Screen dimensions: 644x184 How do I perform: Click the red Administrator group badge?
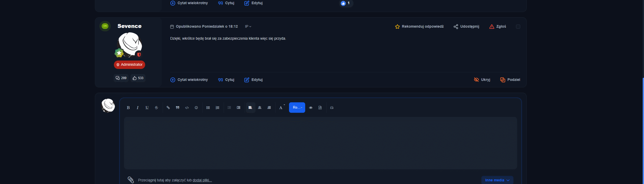[x=130, y=65]
